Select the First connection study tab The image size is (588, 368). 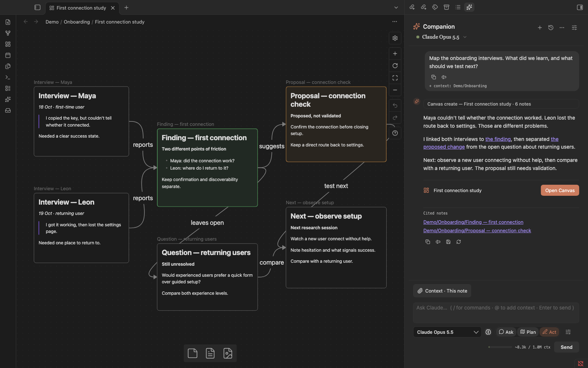81,8
